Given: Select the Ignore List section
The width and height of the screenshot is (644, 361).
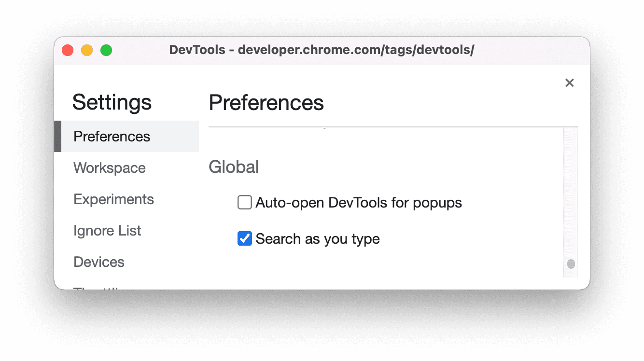Looking at the screenshot, I should click(107, 231).
